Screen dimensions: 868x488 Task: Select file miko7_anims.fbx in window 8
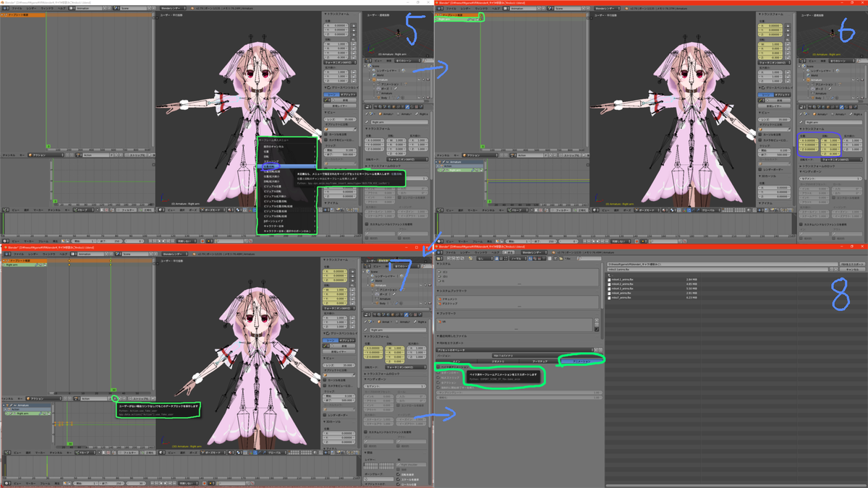(x=623, y=297)
